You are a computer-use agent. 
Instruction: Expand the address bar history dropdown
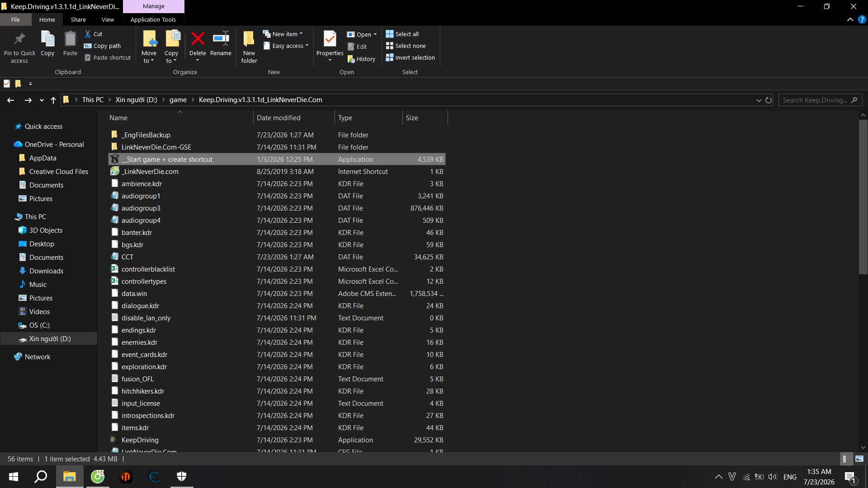click(759, 100)
